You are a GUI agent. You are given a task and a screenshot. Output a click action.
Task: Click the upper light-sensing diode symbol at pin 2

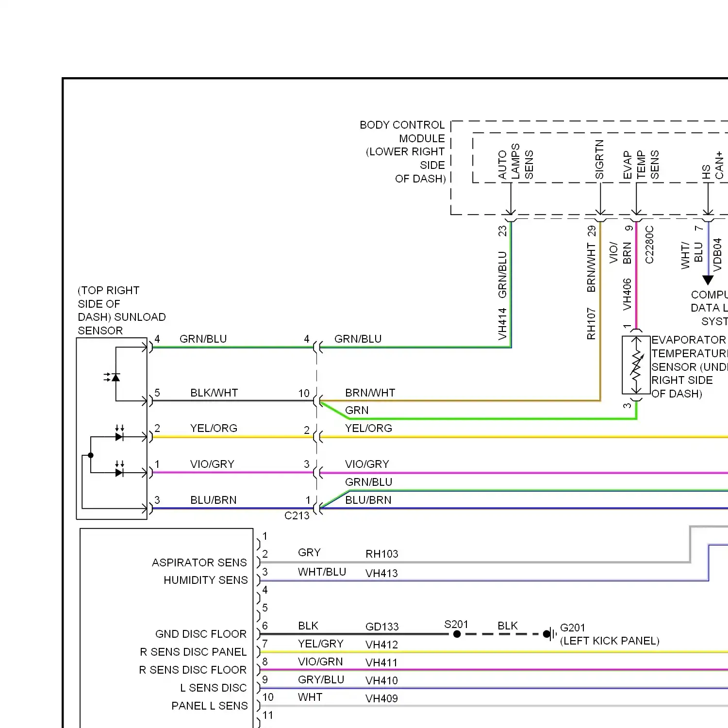[119, 434]
